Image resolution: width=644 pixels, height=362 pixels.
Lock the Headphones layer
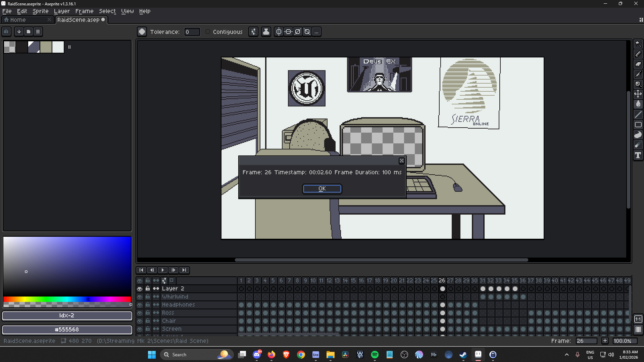[148, 305]
